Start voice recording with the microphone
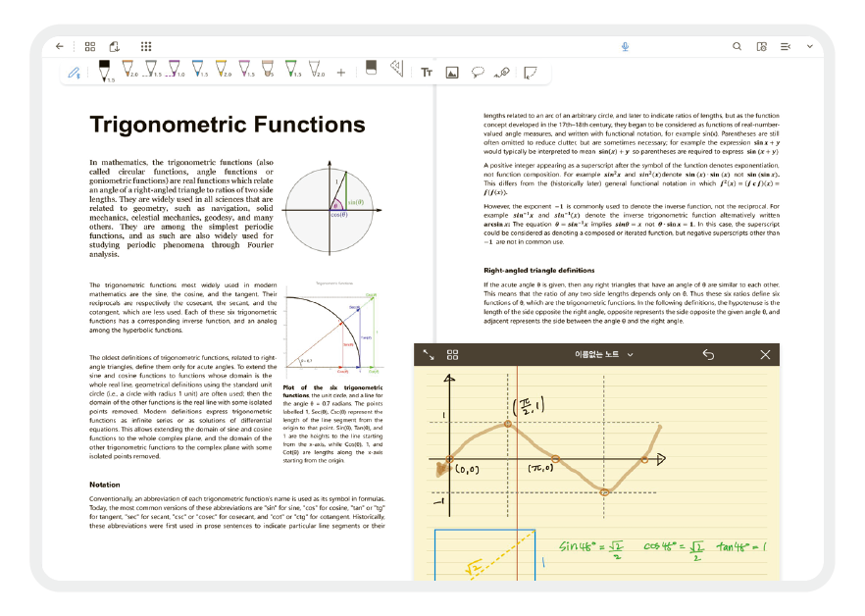Image resolution: width=865 pixels, height=616 pixels. click(x=625, y=46)
